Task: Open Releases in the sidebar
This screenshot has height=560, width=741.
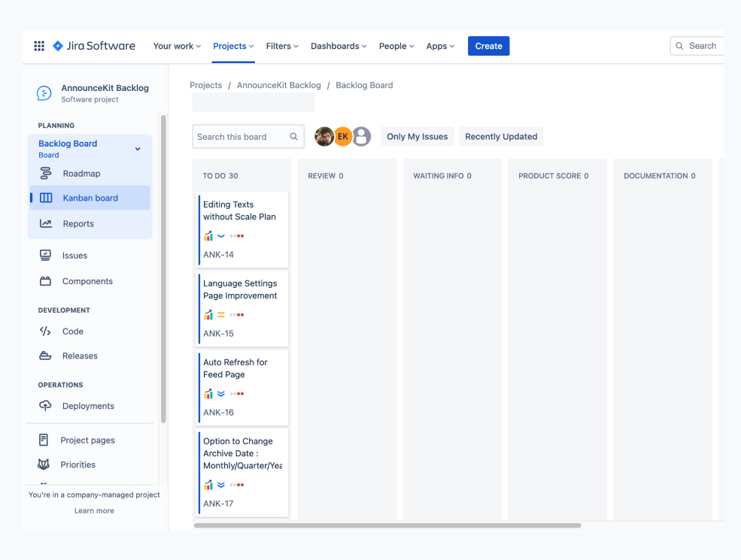Action: 90,356
